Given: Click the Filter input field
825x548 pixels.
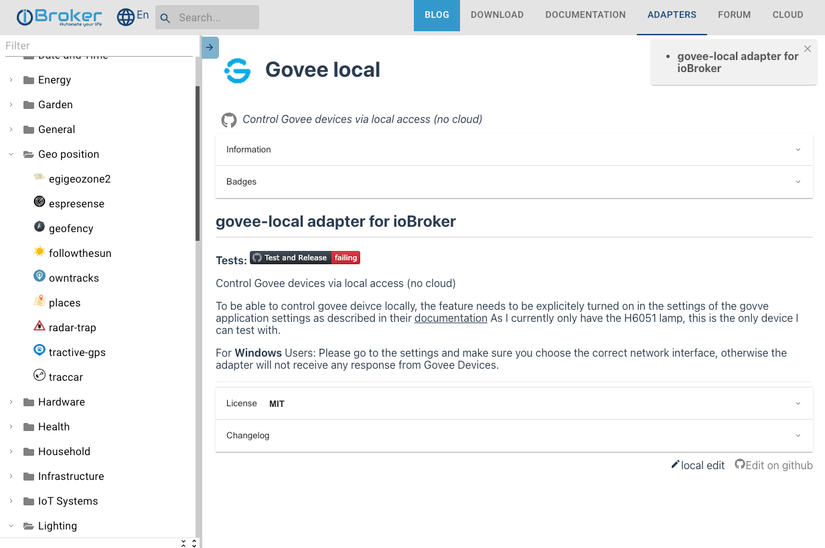Looking at the screenshot, I should pos(99,46).
